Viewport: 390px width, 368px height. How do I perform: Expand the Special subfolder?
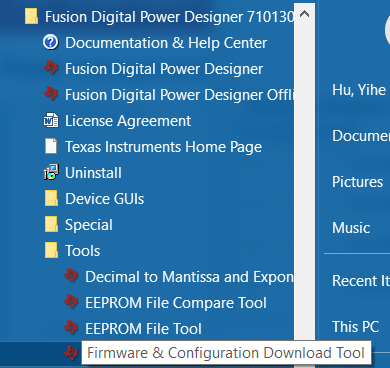[x=89, y=225]
